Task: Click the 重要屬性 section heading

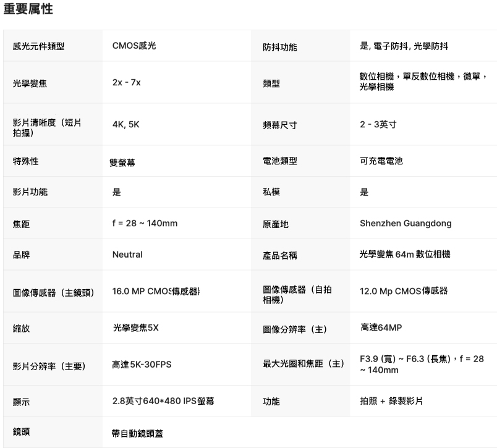Action: pos(28,9)
